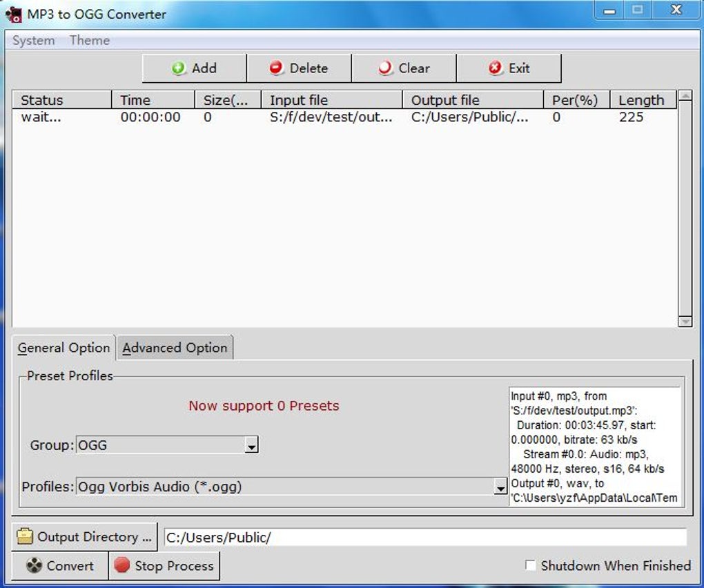Click the Input file column header
The height and width of the screenshot is (588, 704).
[x=332, y=99]
